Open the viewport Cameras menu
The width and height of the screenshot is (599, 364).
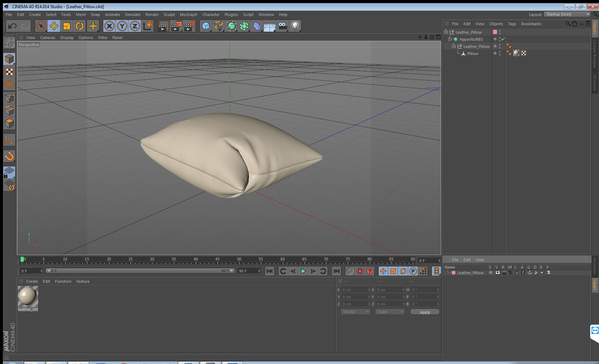coord(48,38)
